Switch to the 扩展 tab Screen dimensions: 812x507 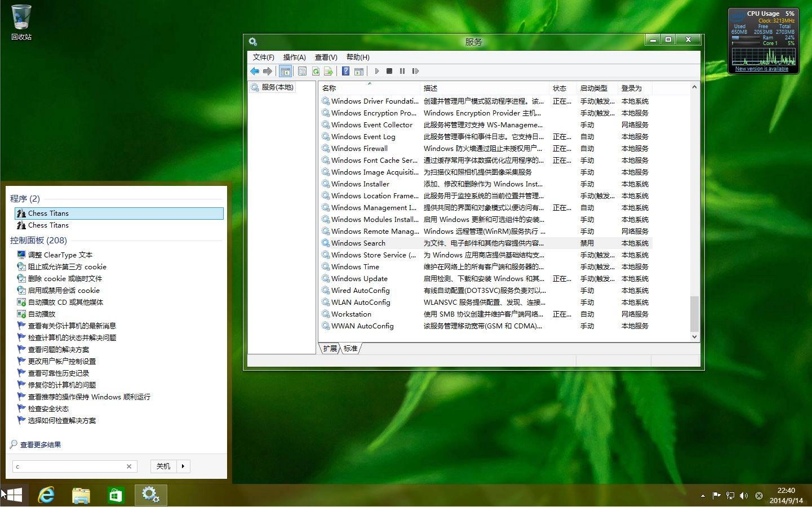coord(330,349)
